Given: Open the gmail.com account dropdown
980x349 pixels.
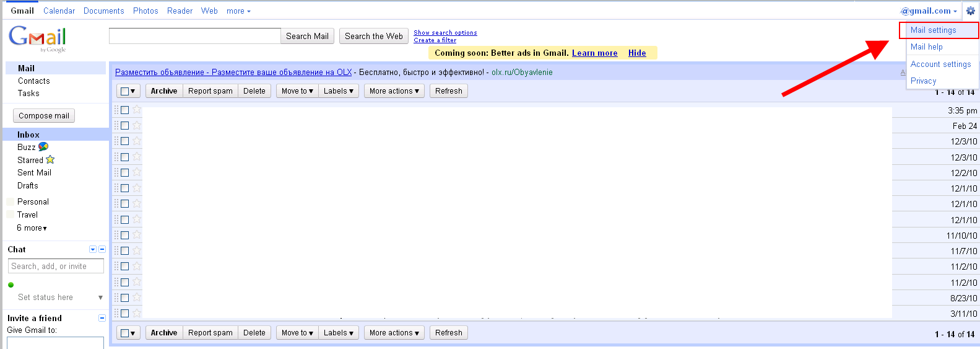Looking at the screenshot, I should tap(929, 11).
